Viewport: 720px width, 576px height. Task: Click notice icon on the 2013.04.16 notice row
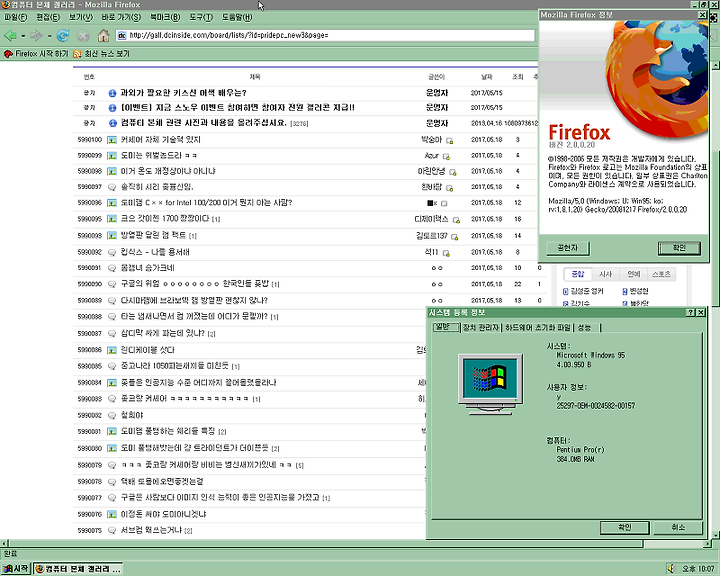coord(112,124)
